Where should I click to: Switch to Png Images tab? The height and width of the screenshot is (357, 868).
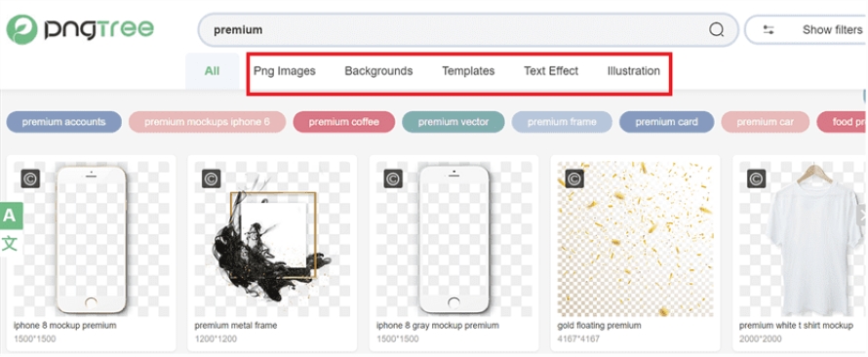(x=285, y=71)
